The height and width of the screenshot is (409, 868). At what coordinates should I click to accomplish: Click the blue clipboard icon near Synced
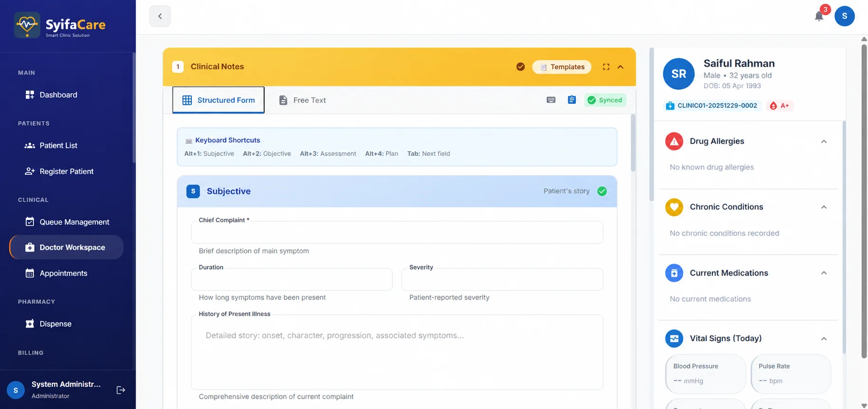(x=572, y=100)
